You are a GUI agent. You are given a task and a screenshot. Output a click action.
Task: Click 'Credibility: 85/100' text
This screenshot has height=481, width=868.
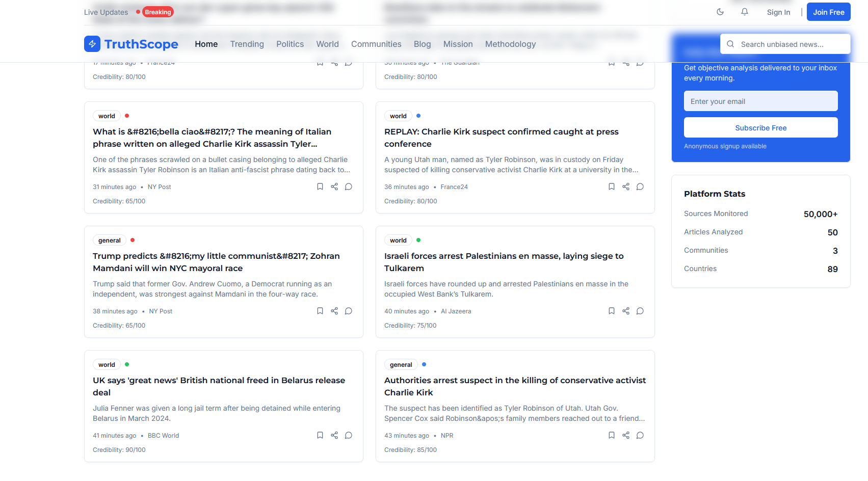point(410,449)
